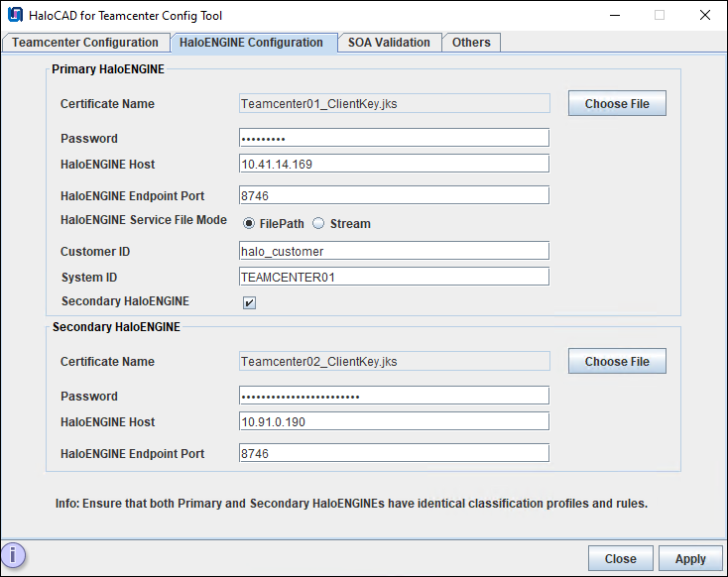728x577 pixels.
Task: Click the "HaloENGINE Service File Mode" label
Action: pos(144,219)
